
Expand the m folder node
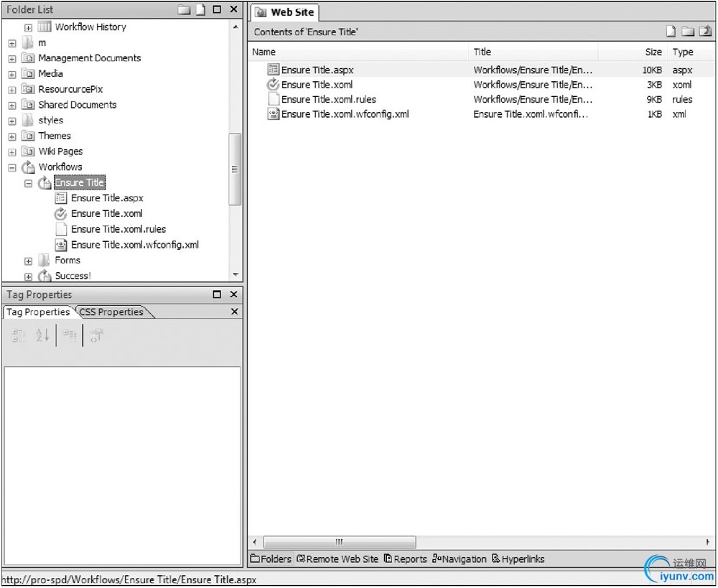(12, 44)
